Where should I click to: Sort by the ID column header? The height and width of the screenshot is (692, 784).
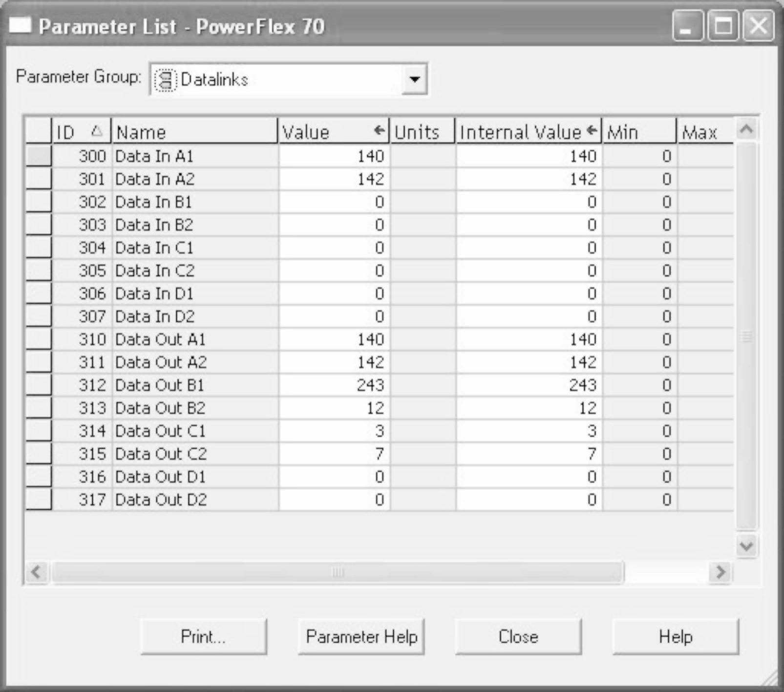point(82,131)
